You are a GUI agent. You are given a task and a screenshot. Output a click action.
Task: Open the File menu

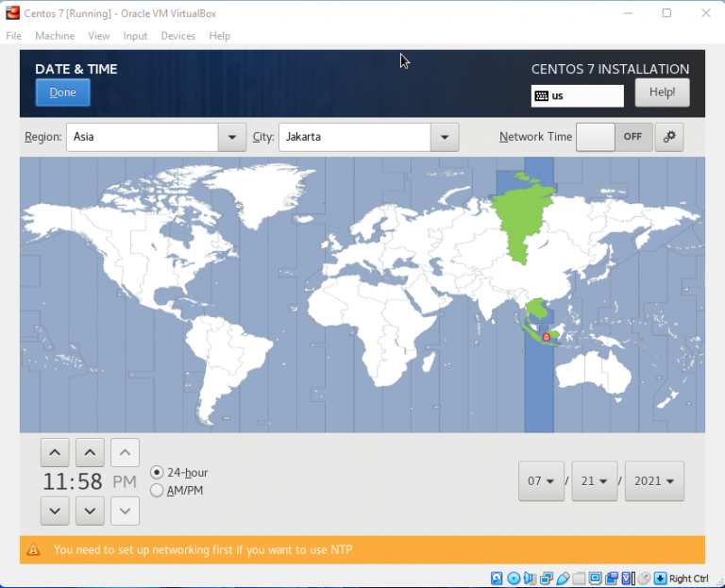(x=13, y=36)
